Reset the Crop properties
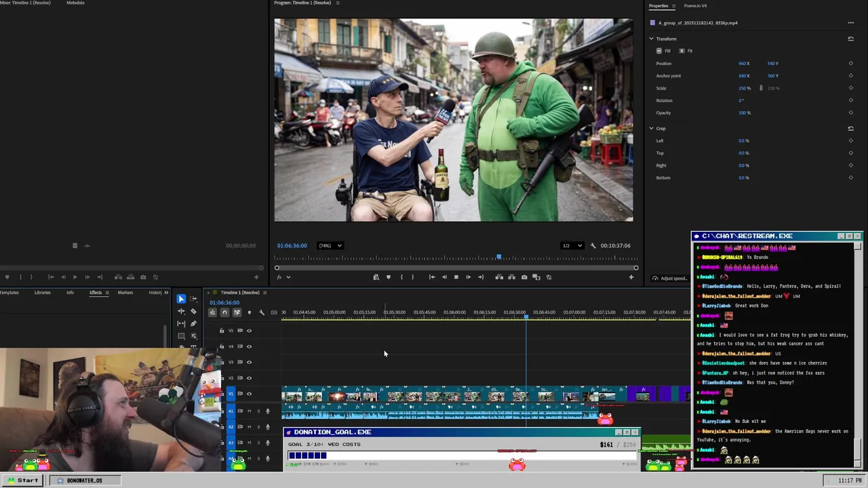 (x=850, y=128)
